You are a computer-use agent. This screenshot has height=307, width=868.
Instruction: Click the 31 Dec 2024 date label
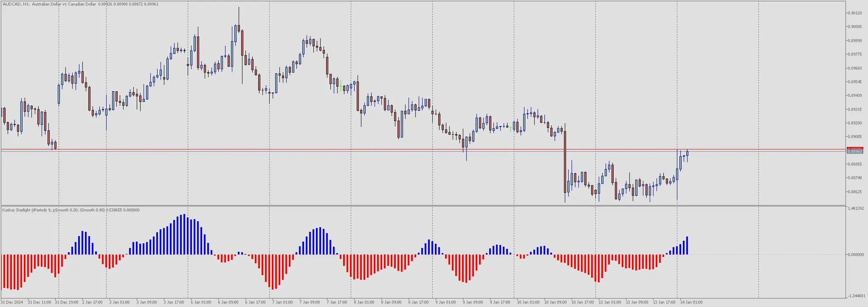(x=12, y=302)
